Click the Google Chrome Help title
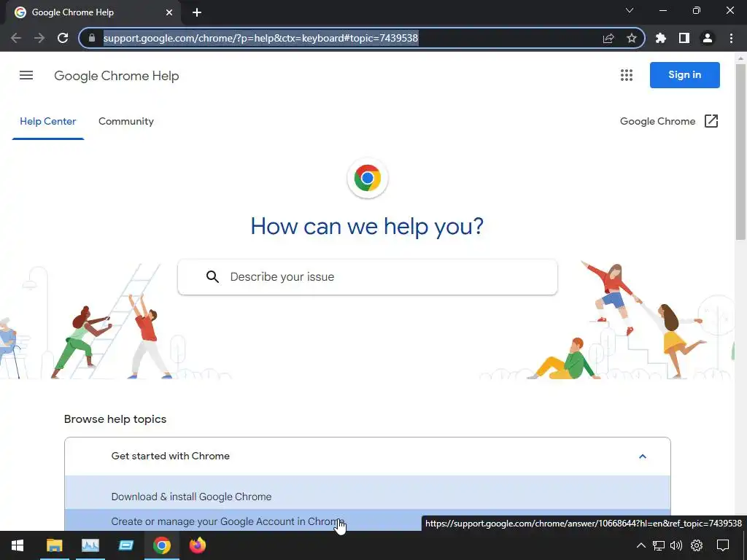Image resolution: width=747 pixels, height=560 pixels. tap(116, 76)
